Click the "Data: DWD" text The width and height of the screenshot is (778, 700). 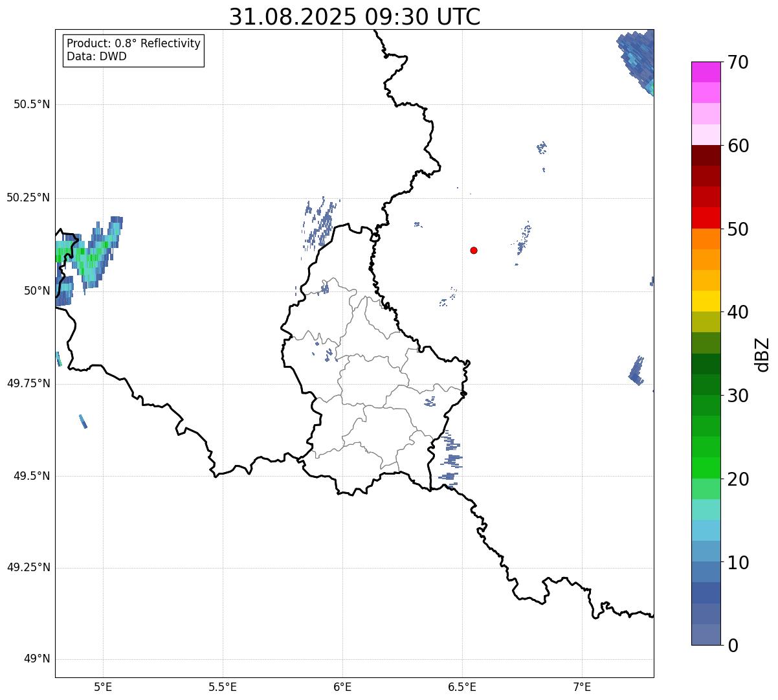tap(96, 56)
